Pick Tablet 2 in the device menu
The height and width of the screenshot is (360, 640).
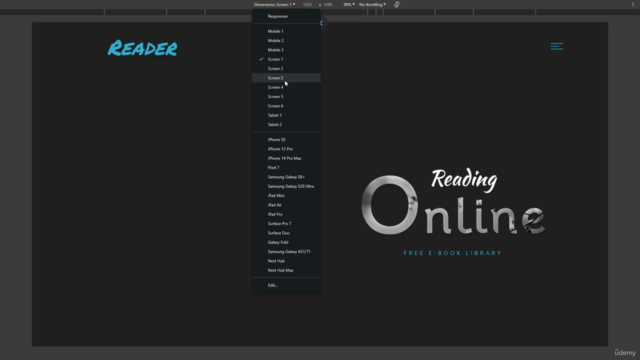286,124
